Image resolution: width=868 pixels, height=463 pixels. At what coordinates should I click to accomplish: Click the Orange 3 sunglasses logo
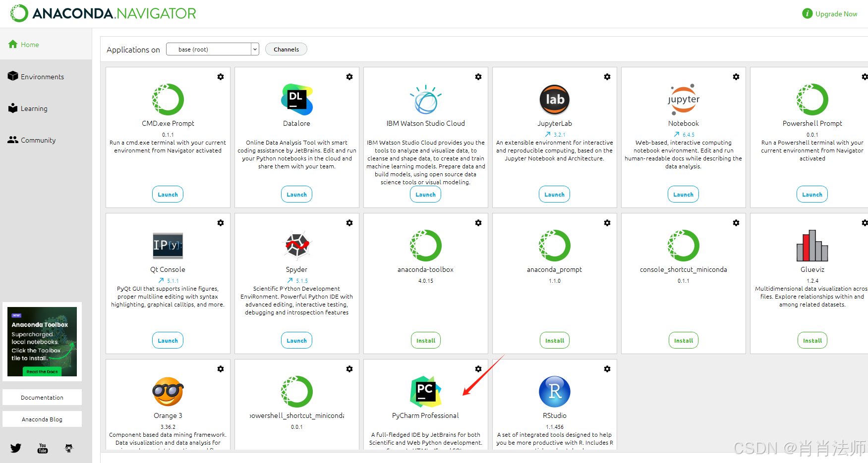[168, 392]
